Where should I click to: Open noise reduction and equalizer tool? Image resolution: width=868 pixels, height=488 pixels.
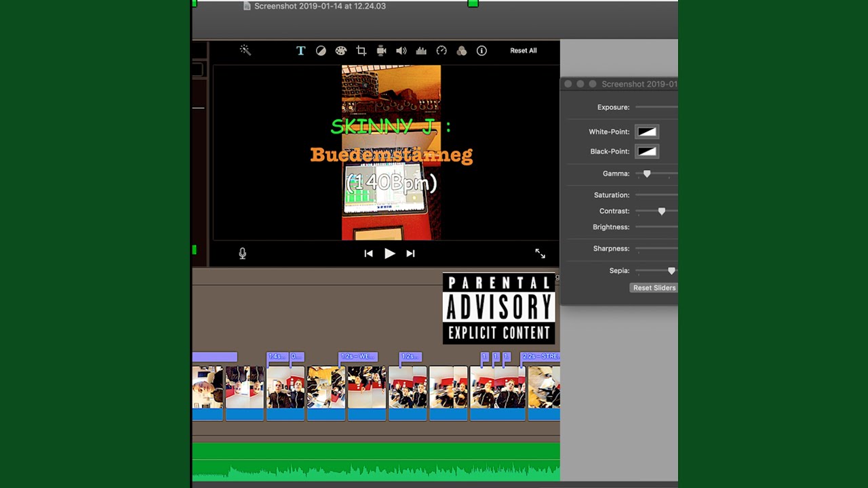click(421, 51)
